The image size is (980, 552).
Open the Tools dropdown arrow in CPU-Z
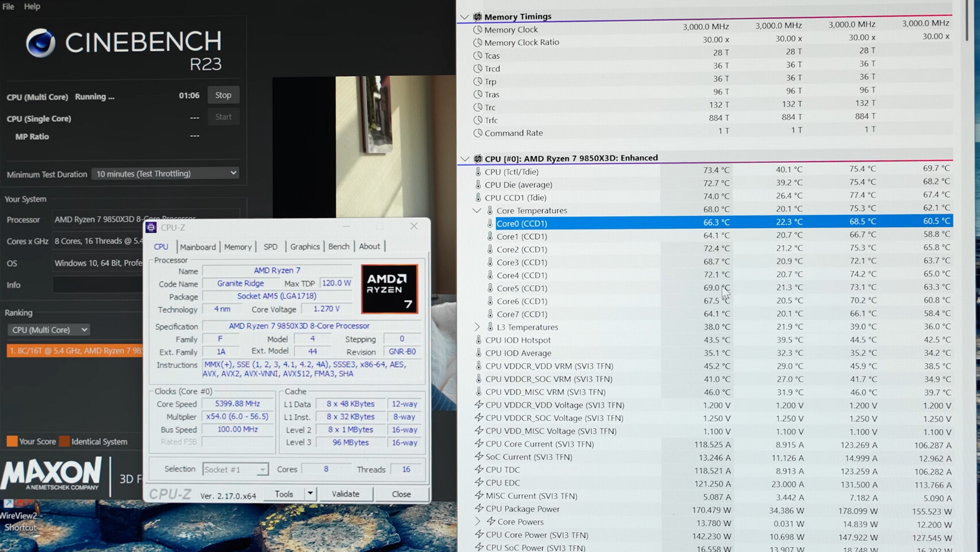click(310, 494)
